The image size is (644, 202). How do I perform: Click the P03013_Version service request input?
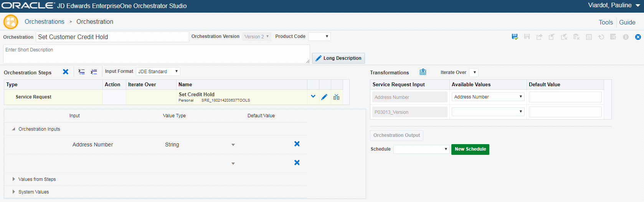tap(410, 112)
